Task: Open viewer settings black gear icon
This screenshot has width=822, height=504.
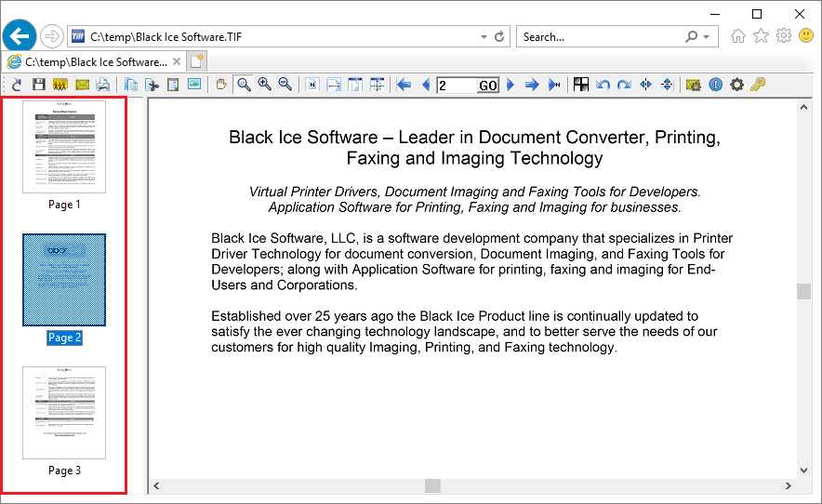Action: point(737,85)
